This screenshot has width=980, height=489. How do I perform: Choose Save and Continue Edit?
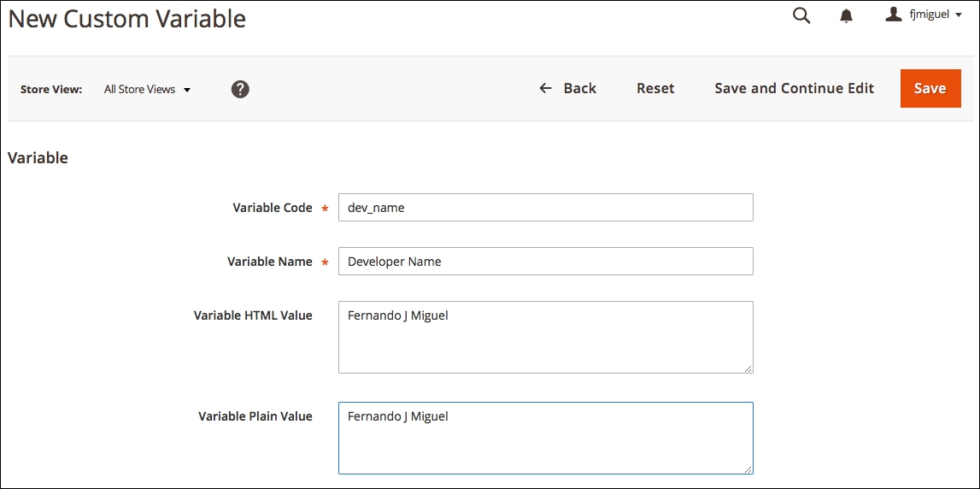(795, 88)
